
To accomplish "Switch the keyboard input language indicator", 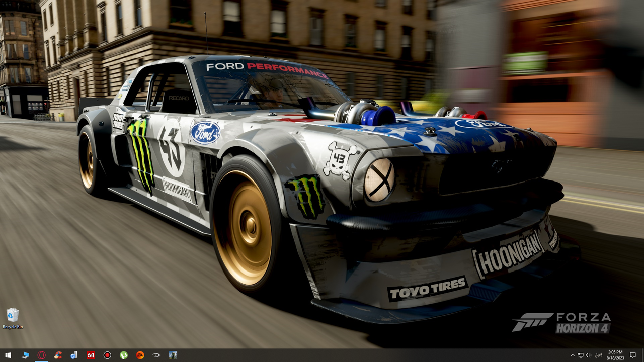I will click(599, 355).
